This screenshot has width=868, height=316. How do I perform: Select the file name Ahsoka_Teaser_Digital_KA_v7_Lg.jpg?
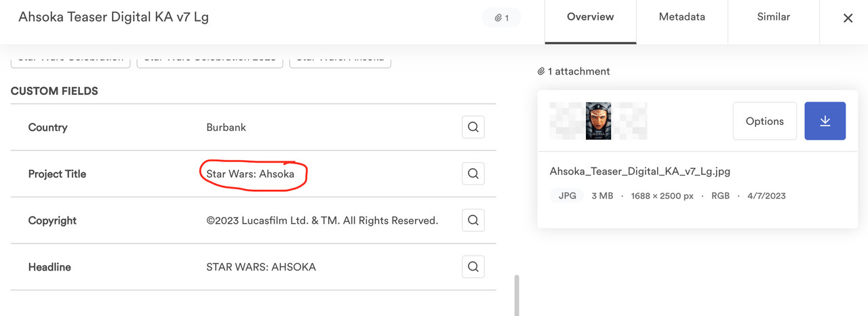pos(640,172)
